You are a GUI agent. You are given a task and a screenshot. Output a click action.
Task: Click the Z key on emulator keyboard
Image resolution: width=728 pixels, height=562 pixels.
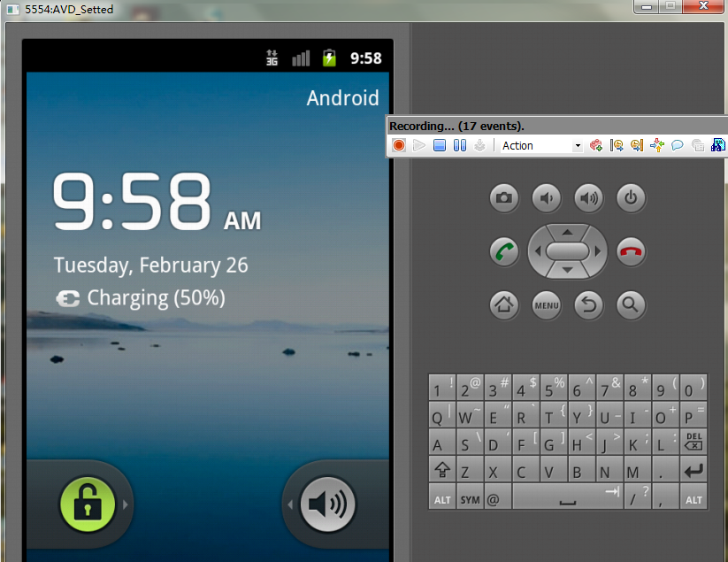(470, 469)
